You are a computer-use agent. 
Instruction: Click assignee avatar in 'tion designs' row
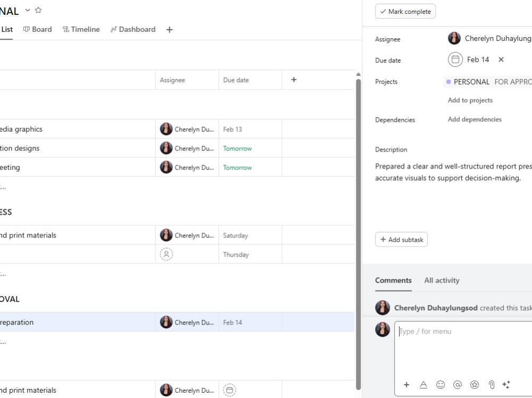tap(166, 148)
